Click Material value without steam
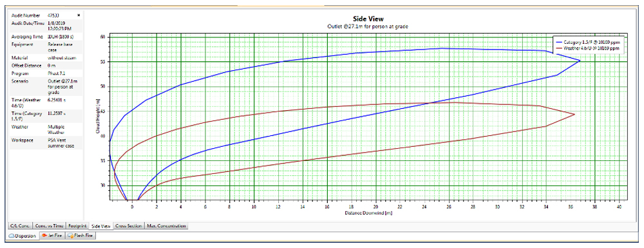The width and height of the screenshot is (644, 248). [62, 58]
